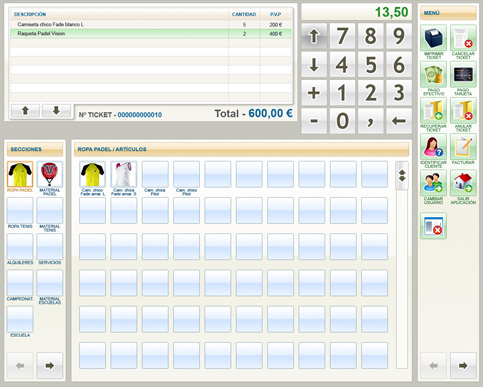Click the keypad backspace arrow
The width and height of the screenshot is (483, 387).
coord(399,121)
